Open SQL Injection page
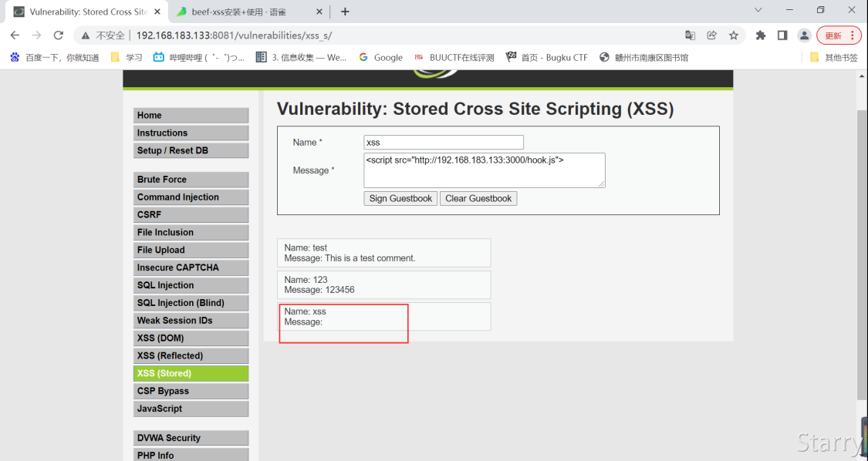The height and width of the screenshot is (461, 868). click(x=191, y=285)
